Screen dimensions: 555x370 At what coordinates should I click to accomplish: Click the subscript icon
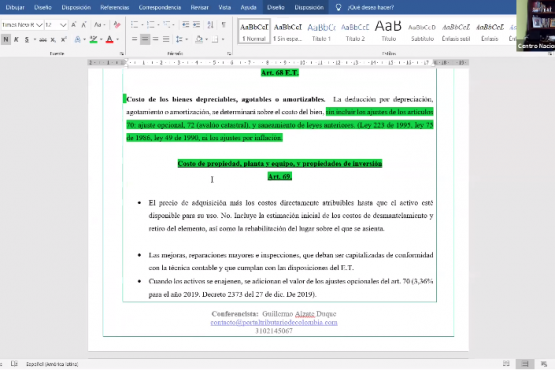pos(53,40)
